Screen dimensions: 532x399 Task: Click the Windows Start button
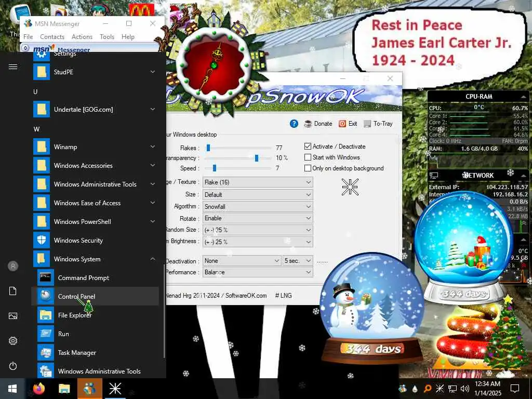pos(12,389)
